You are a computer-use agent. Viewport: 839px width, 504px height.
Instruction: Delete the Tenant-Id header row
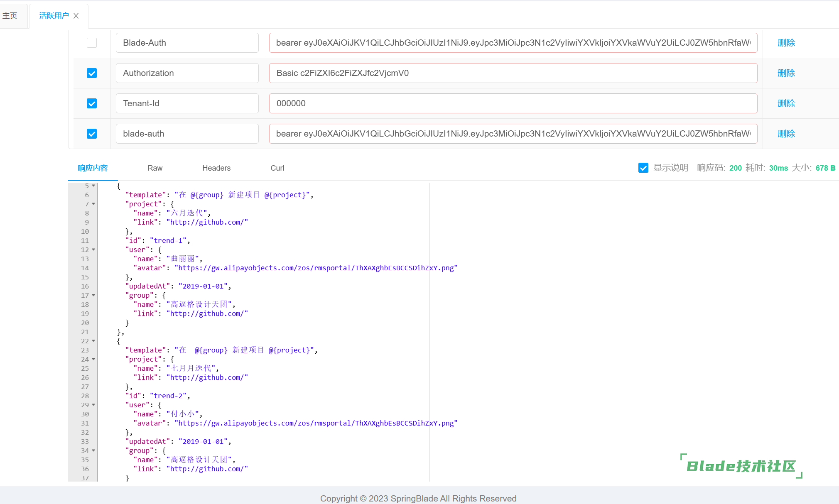coord(786,103)
